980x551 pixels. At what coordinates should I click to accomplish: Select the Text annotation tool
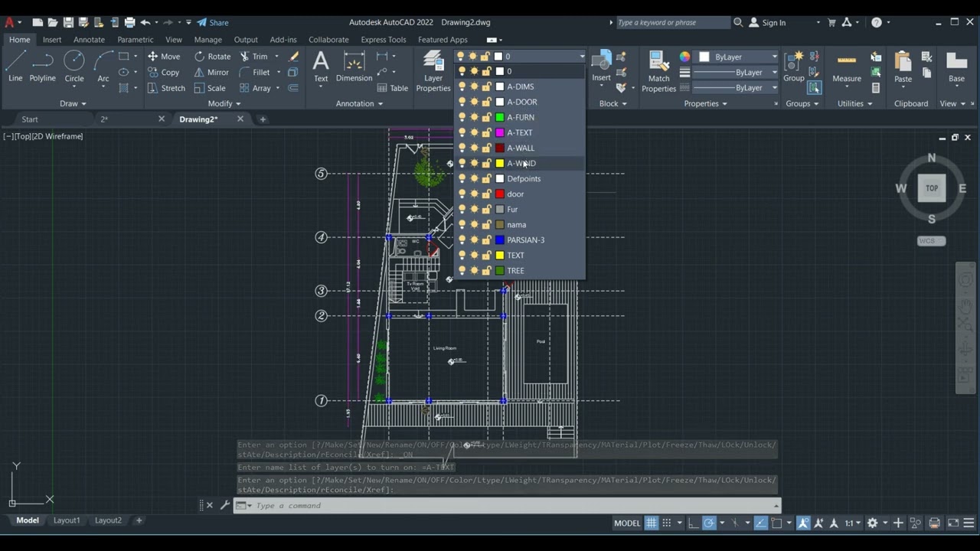click(321, 66)
